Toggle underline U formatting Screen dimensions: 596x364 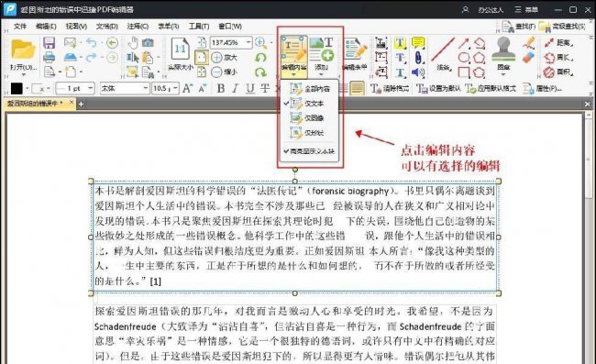tap(250, 89)
